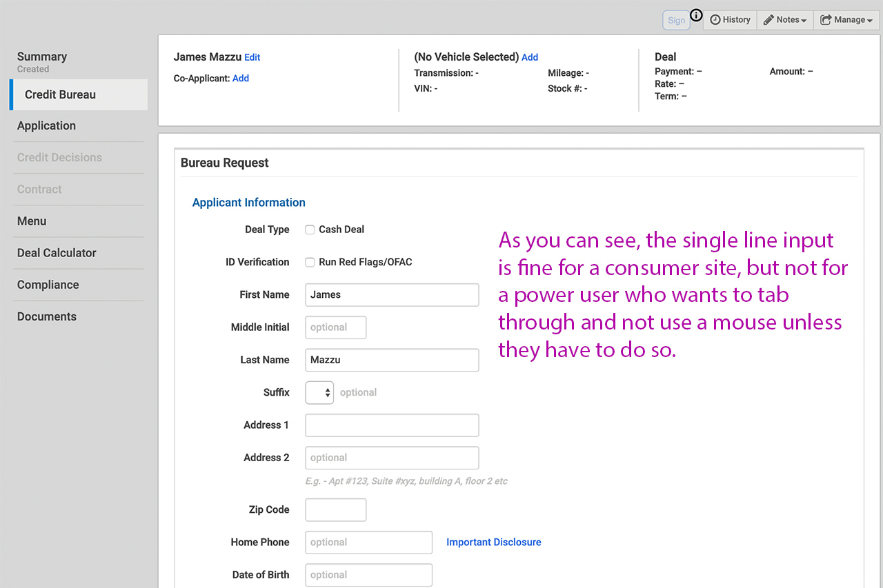Image resolution: width=883 pixels, height=588 pixels.
Task: Select Credit Bureau in the sidebar
Action: tap(61, 95)
